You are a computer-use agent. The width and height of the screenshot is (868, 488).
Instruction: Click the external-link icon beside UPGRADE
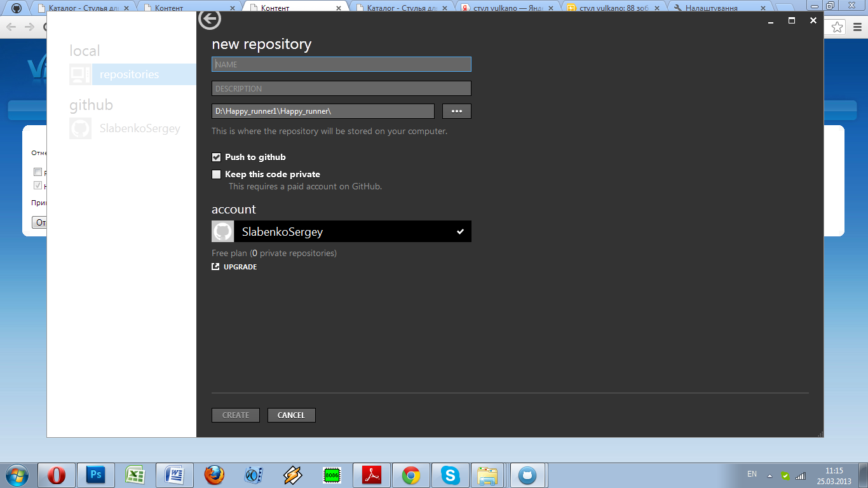point(215,267)
